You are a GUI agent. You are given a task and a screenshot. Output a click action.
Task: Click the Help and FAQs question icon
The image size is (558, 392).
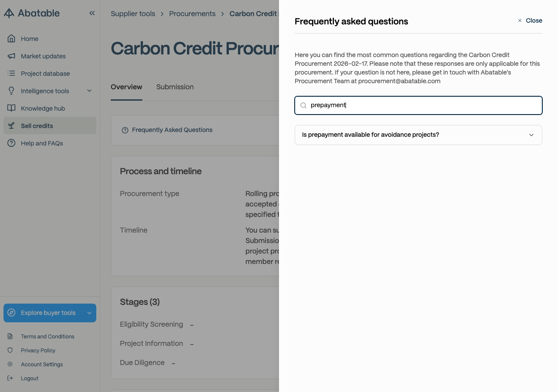11,143
